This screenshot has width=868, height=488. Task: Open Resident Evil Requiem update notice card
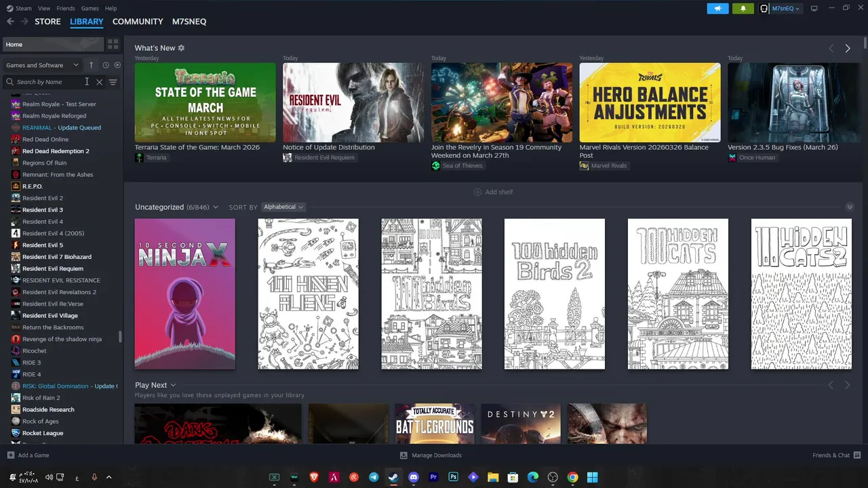coord(353,102)
